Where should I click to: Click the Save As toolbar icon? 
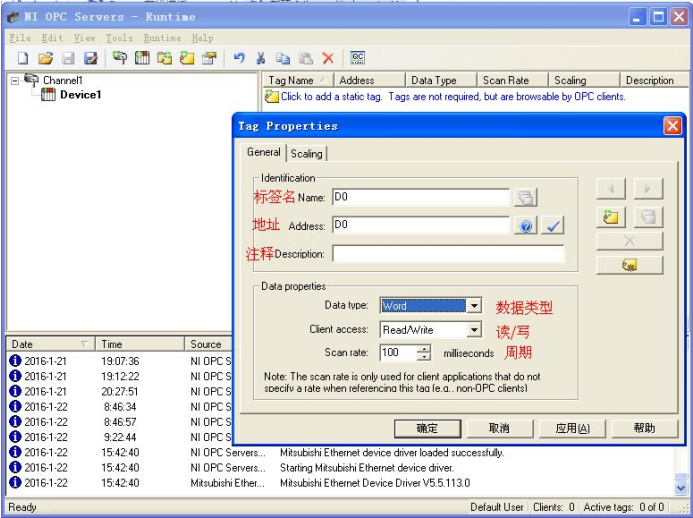(x=91, y=58)
